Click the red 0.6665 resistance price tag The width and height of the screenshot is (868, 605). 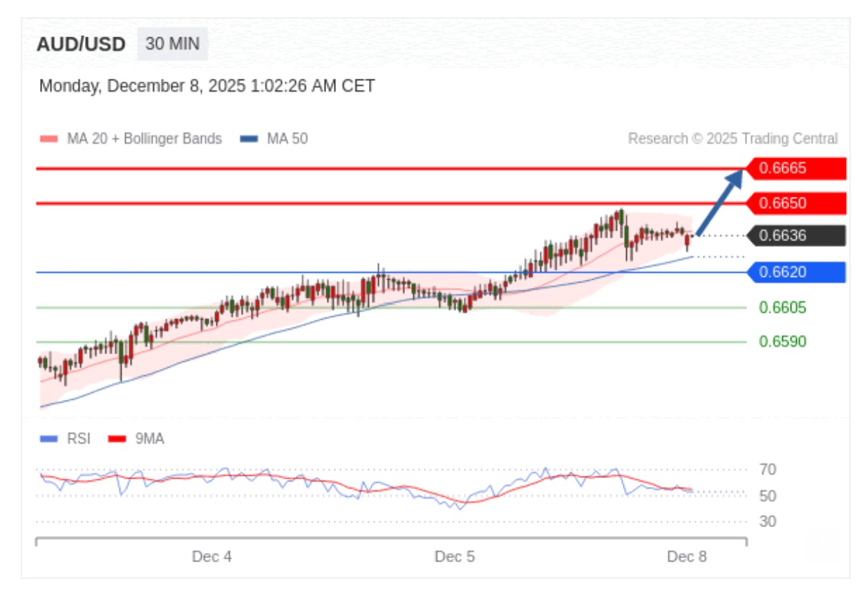tap(796, 168)
